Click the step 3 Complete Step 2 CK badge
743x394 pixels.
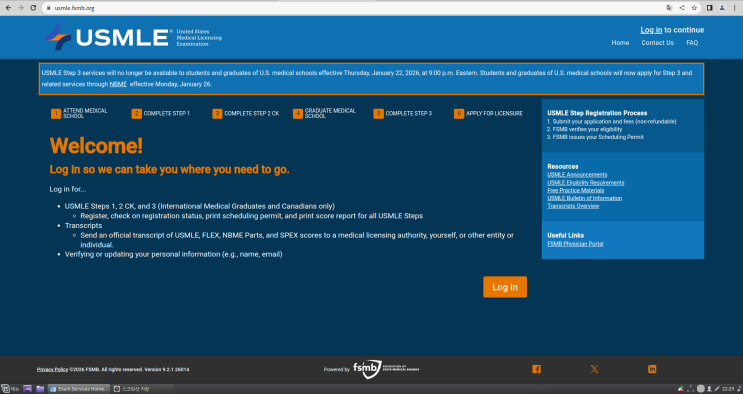click(x=217, y=114)
